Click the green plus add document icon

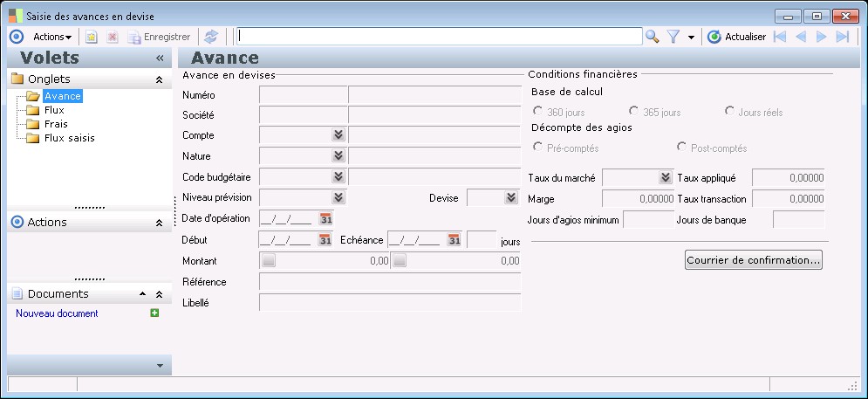pos(154,313)
